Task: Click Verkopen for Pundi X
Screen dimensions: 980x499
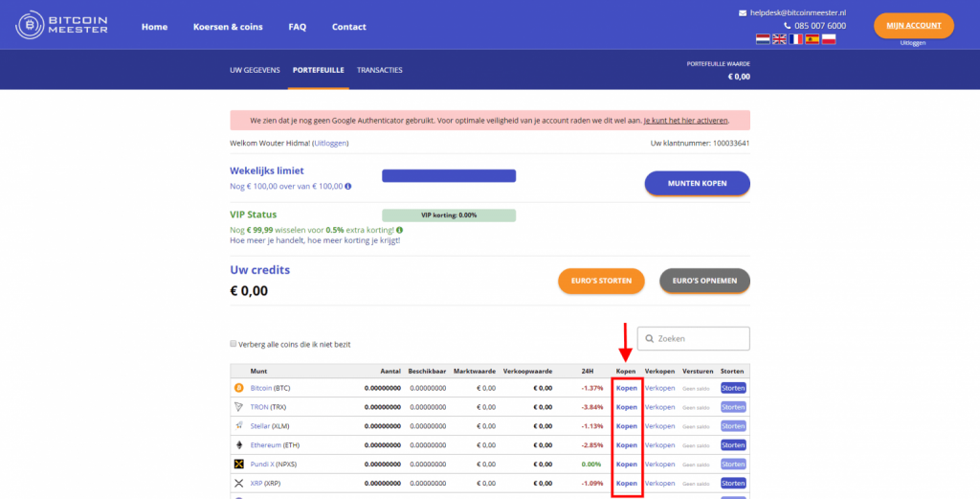Action: point(660,465)
